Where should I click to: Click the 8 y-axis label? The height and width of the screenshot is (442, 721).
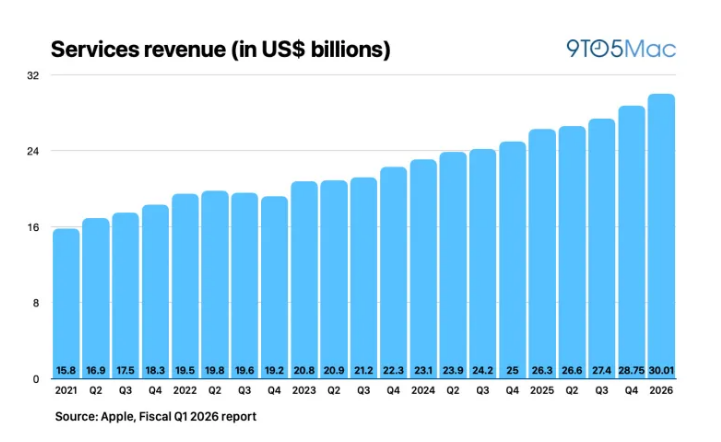[x=35, y=303]
